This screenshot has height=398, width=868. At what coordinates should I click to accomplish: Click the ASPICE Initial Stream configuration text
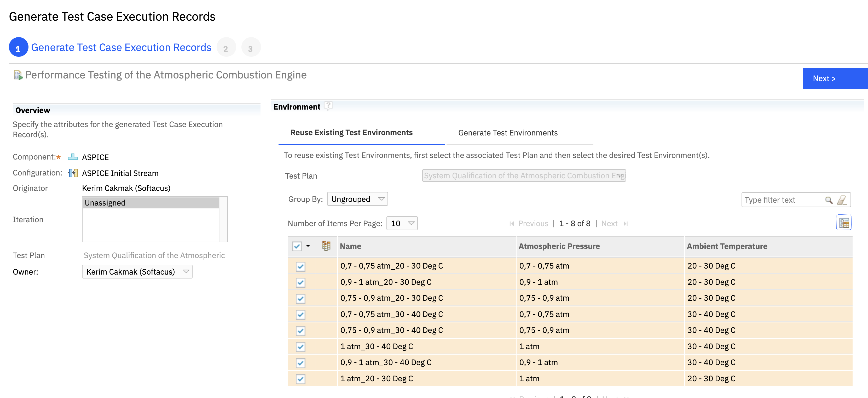pos(120,173)
